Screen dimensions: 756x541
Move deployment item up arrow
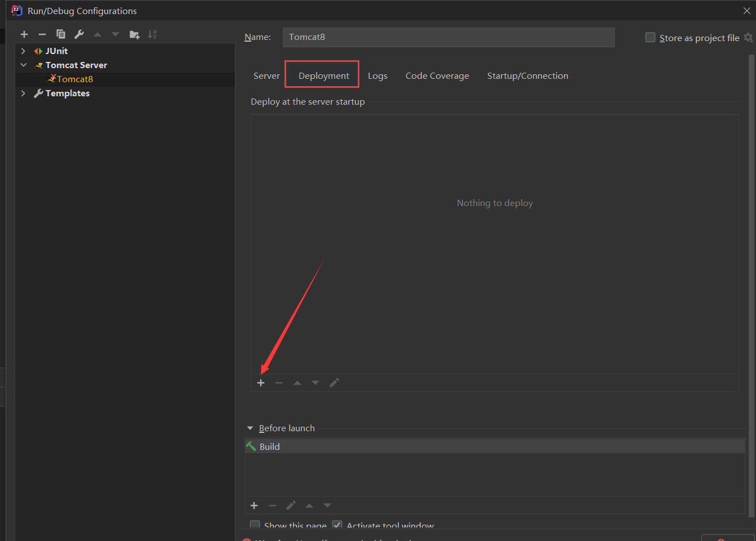297,383
